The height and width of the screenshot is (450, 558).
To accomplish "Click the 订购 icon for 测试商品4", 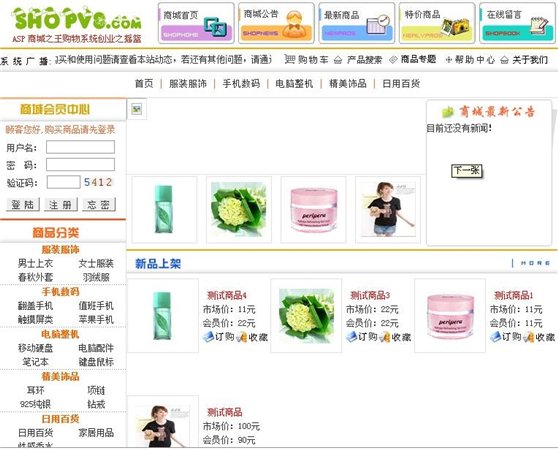I will click(x=208, y=337).
